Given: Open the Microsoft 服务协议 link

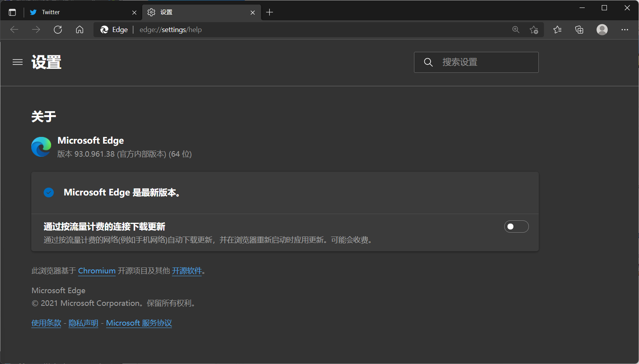Looking at the screenshot, I should pyautogui.click(x=139, y=323).
